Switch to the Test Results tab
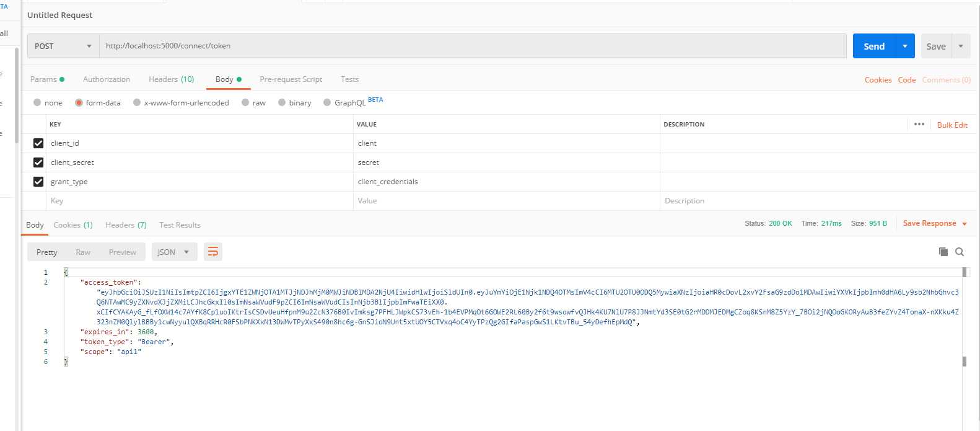Image resolution: width=980 pixels, height=431 pixels. point(180,224)
